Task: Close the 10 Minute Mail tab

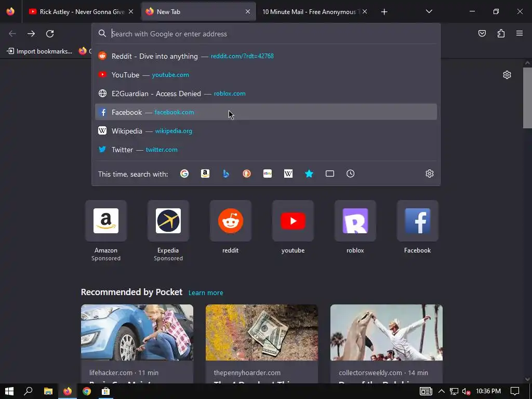Action: click(365, 11)
